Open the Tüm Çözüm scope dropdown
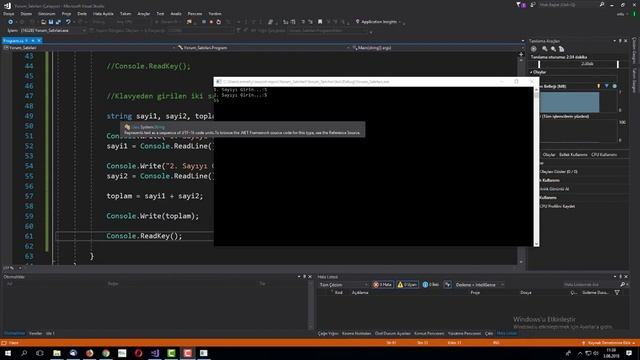Viewport: 640px width, 360px height. click(x=344, y=284)
